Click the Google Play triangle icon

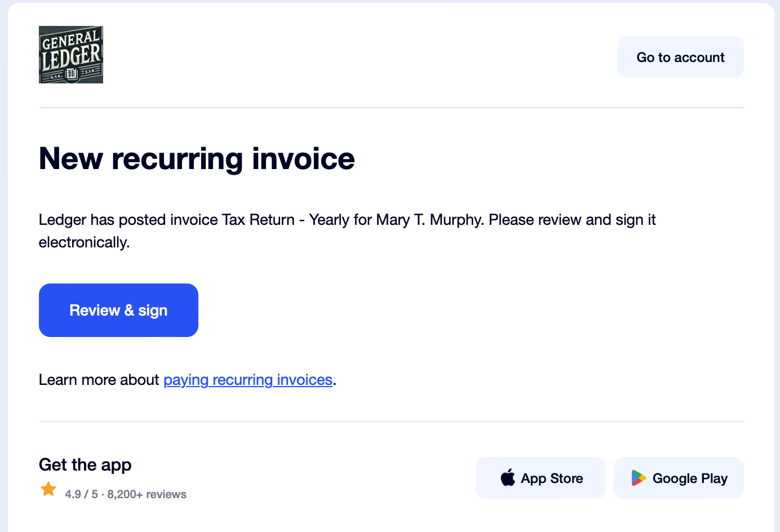pos(639,478)
